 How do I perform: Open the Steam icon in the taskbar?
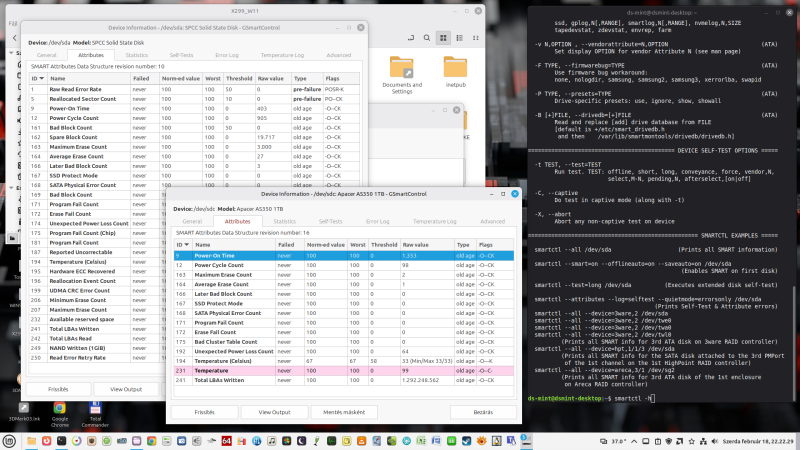(x=466, y=441)
